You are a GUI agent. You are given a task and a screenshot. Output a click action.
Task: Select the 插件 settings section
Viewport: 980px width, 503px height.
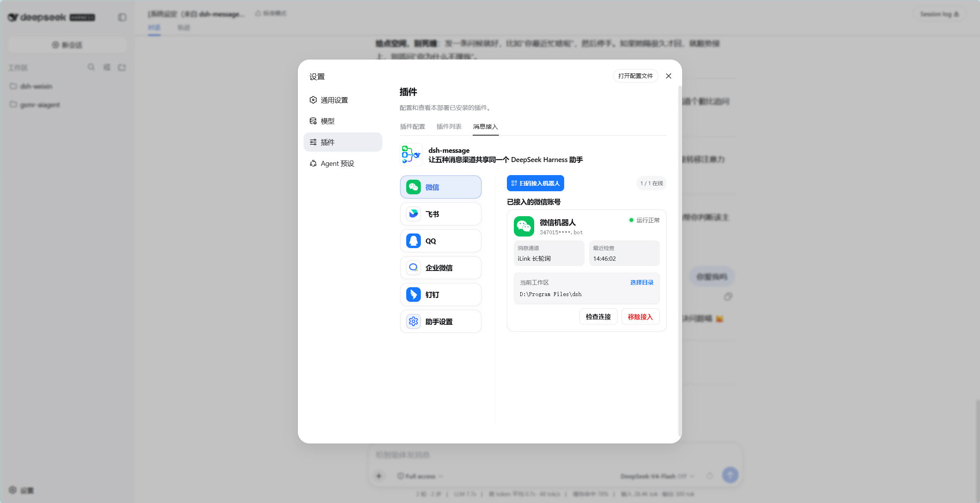(343, 142)
